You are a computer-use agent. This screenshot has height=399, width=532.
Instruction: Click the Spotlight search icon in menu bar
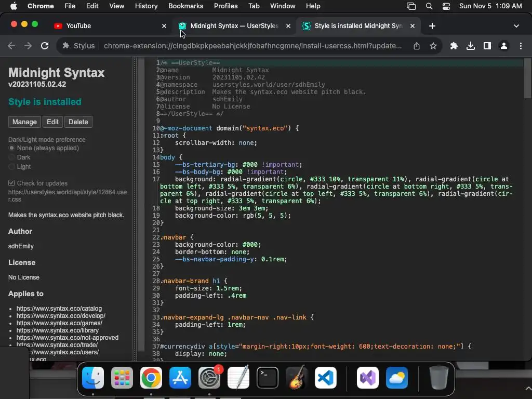[x=429, y=6]
